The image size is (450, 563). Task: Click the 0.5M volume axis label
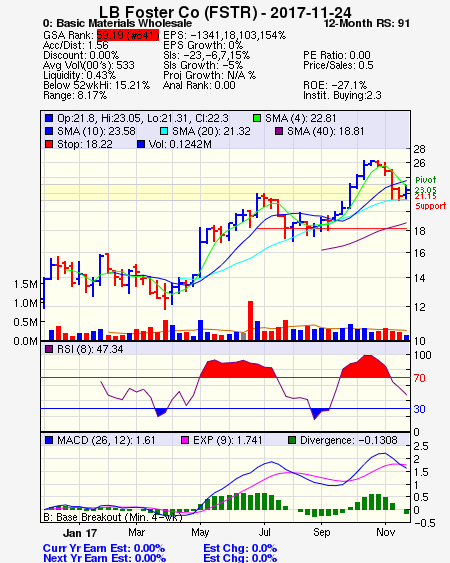pyautogui.click(x=26, y=322)
